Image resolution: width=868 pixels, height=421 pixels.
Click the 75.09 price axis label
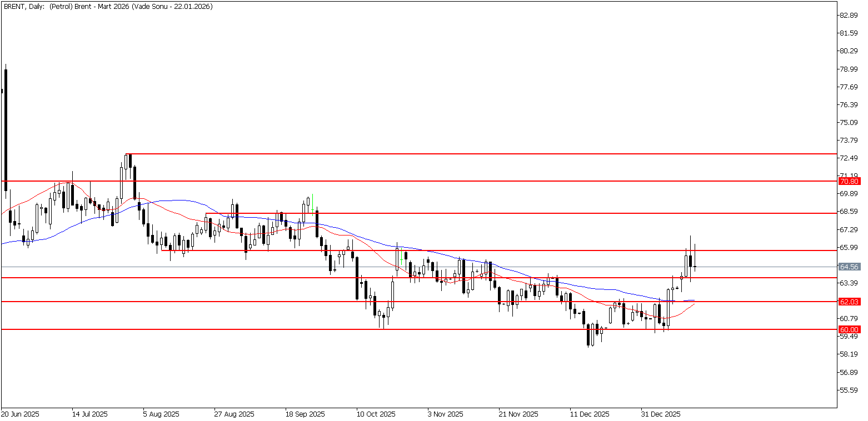[850, 122]
